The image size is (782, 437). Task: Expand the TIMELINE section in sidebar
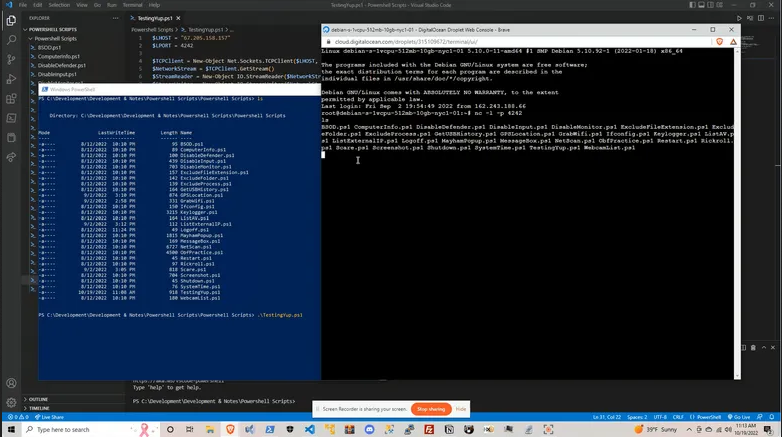[39, 408]
